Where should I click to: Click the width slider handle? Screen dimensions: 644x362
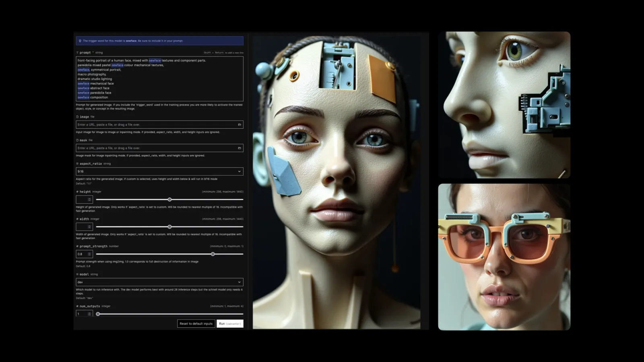click(169, 227)
